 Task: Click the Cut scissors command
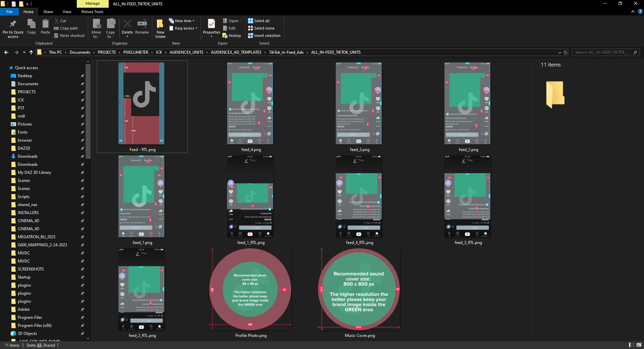tap(60, 21)
